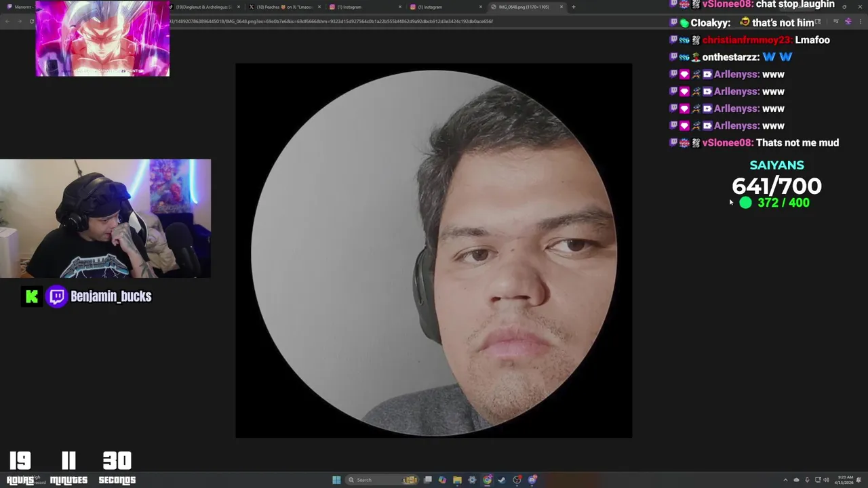Viewport: 868px width, 488px height.
Task: Switch to the first Instagram tab
Action: point(363,7)
